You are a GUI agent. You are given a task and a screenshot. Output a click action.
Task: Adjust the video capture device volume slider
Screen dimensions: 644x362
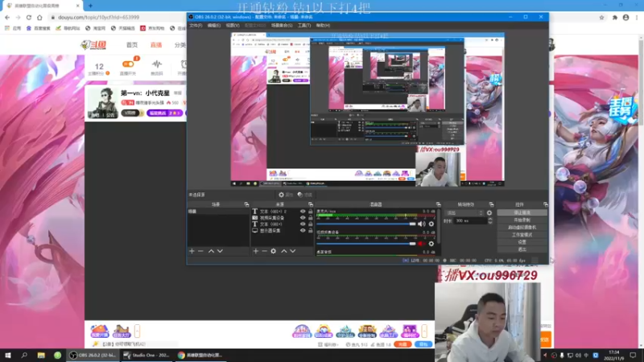coord(366,244)
